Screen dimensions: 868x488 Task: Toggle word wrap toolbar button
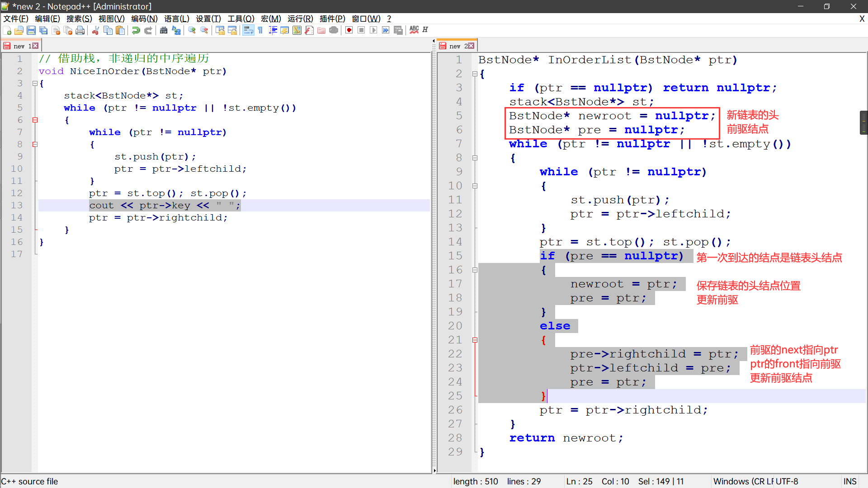(248, 30)
